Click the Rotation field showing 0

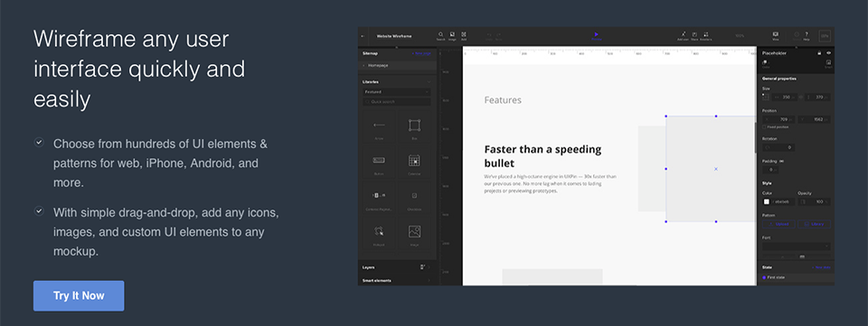(778, 147)
